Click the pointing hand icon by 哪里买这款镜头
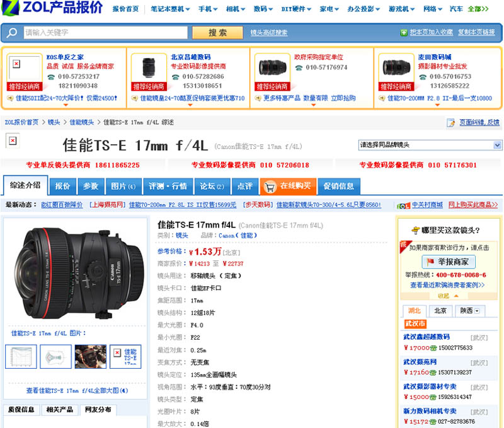This screenshot has width=504, height=428. (x=416, y=230)
